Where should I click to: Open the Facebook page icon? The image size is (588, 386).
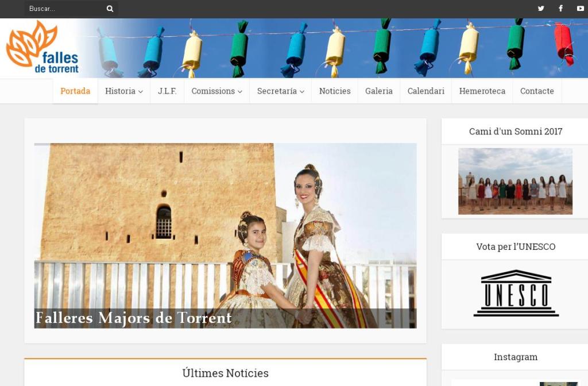coord(560,9)
